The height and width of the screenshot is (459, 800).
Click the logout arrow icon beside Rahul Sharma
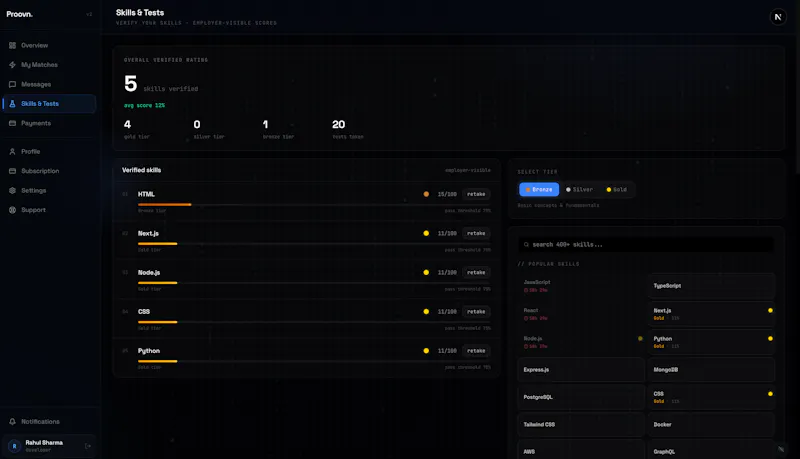pos(88,446)
